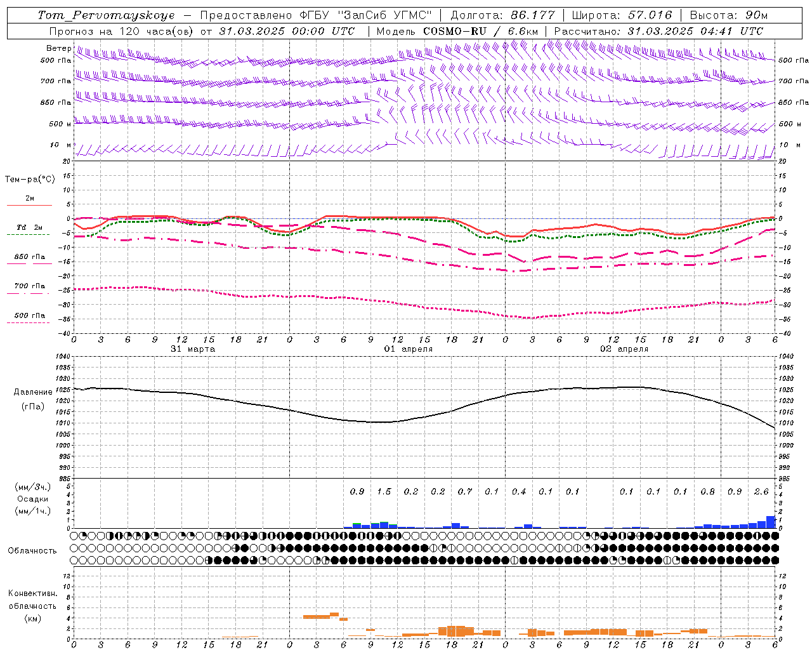Screen dimensions: 812x650
Task: Click the model label 'COSMO-RU / 6.6км'
Action: click(481, 31)
